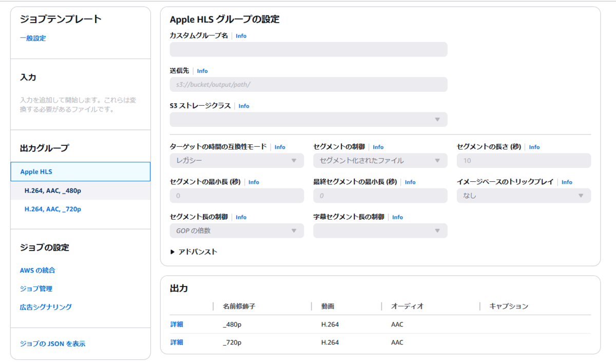Open AWS の統合 settings

37,270
